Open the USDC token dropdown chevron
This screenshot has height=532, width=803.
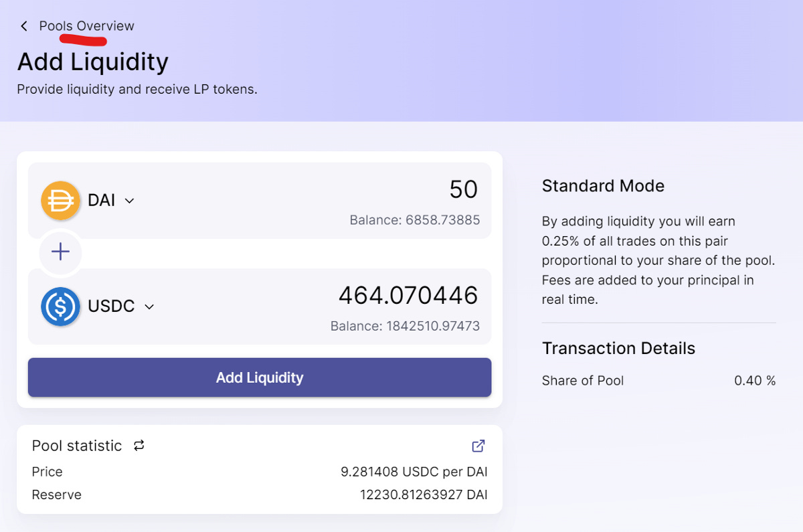click(149, 306)
